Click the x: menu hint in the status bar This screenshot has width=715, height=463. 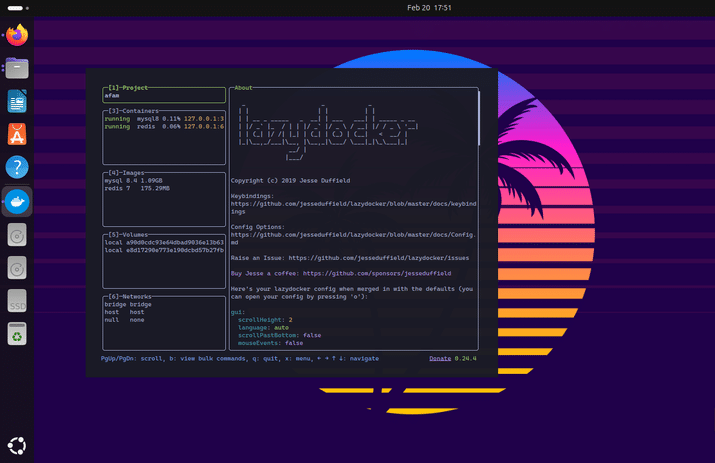tap(298, 359)
